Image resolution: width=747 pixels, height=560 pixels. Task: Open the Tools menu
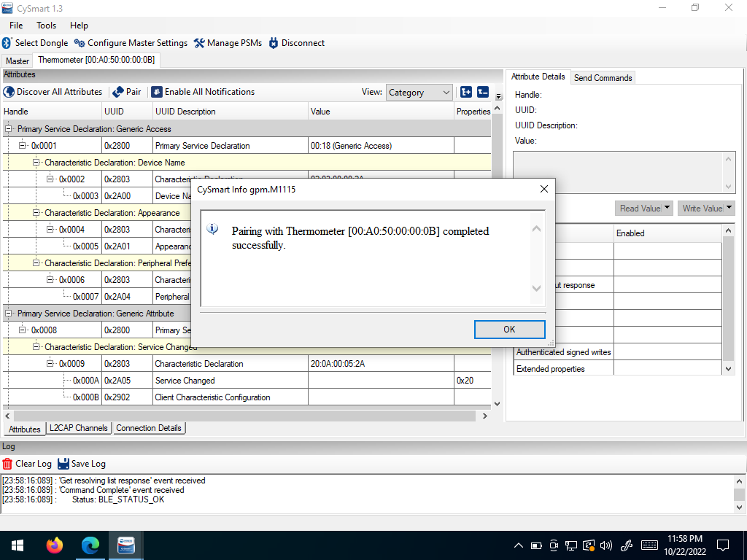click(46, 26)
